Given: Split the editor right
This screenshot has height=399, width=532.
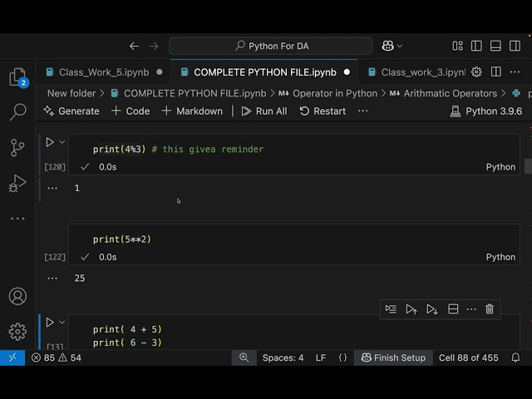Looking at the screenshot, I should tap(495, 72).
